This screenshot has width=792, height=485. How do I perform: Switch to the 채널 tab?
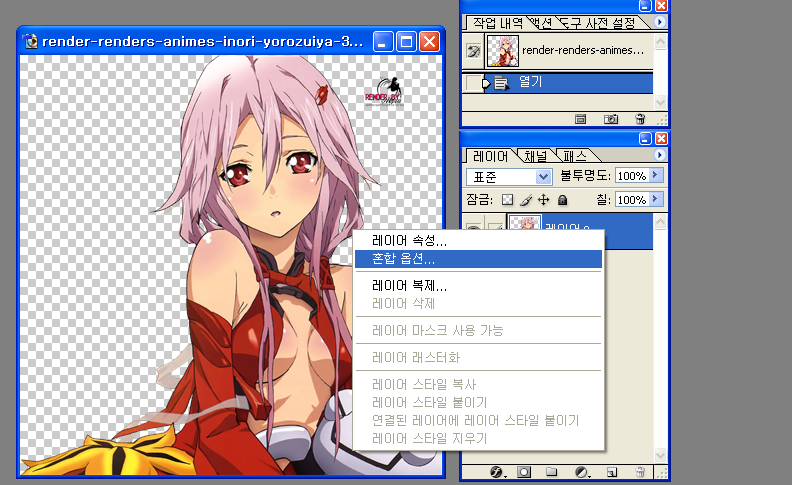[x=535, y=156]
